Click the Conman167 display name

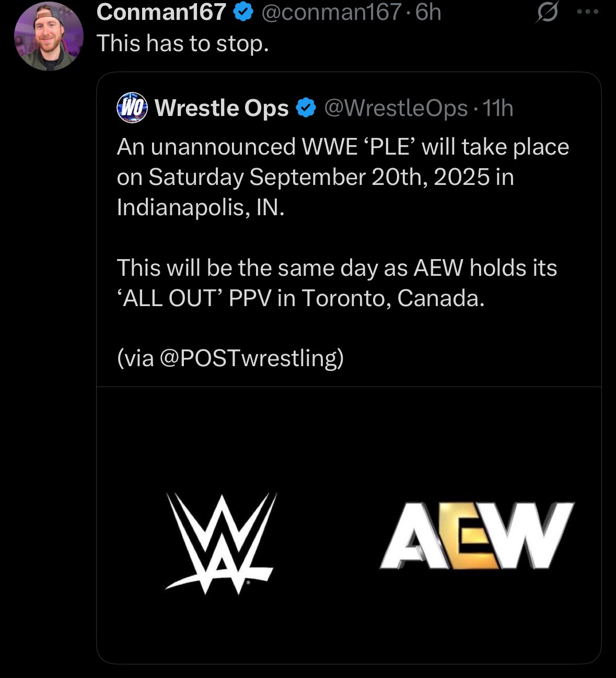click(161, 13)
